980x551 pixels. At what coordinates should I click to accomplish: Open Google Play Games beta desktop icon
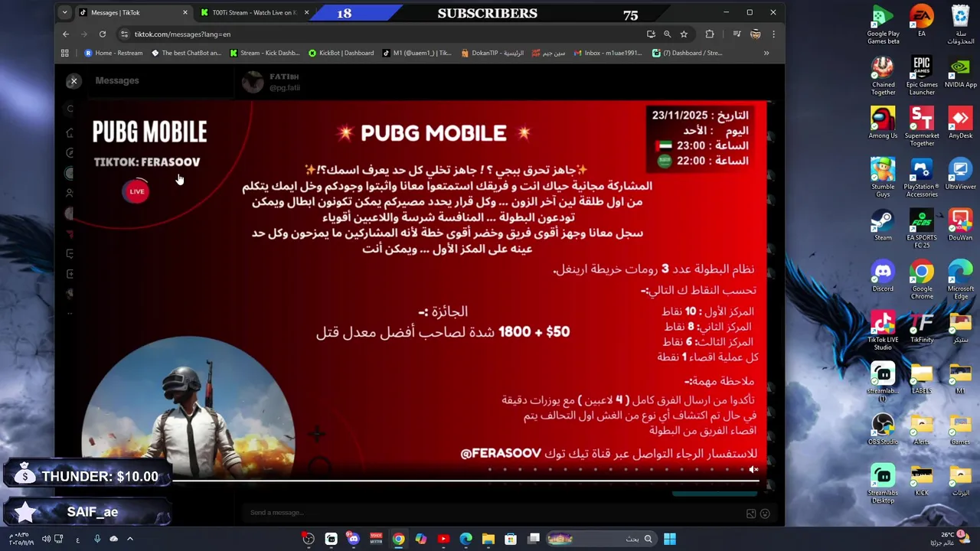click(883, 25)
